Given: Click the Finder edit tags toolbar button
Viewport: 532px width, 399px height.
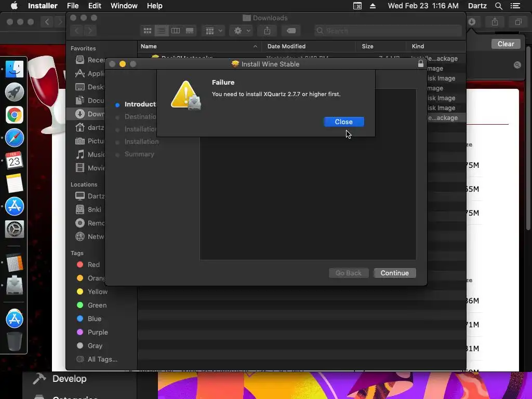Looking at the screenshot, I should tap(291, 31).
